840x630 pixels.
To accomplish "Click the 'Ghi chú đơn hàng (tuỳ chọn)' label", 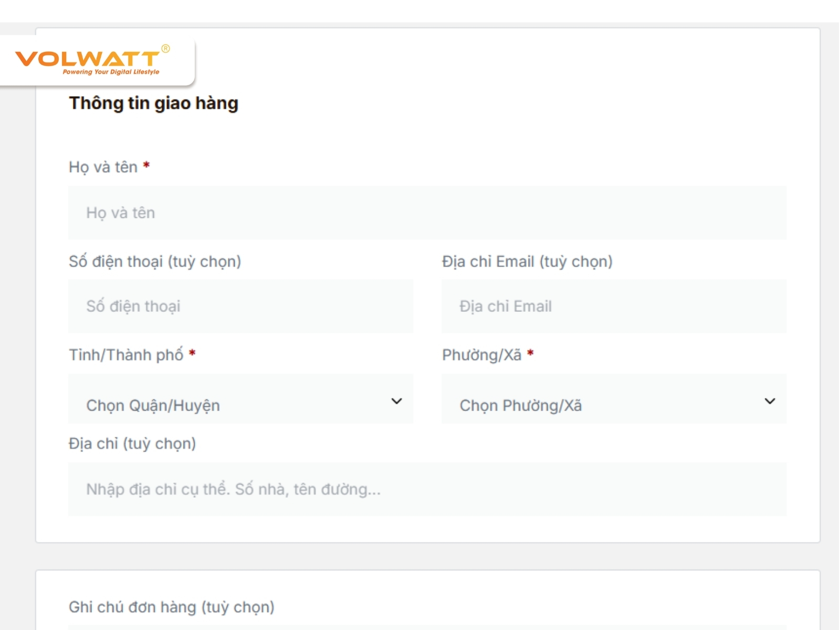I will point(172,607).
